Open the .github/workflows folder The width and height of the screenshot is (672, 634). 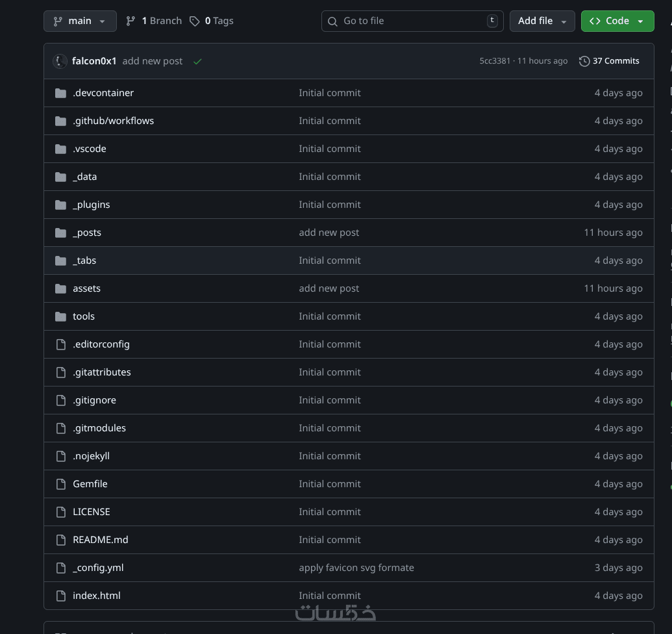click(113, 121)
